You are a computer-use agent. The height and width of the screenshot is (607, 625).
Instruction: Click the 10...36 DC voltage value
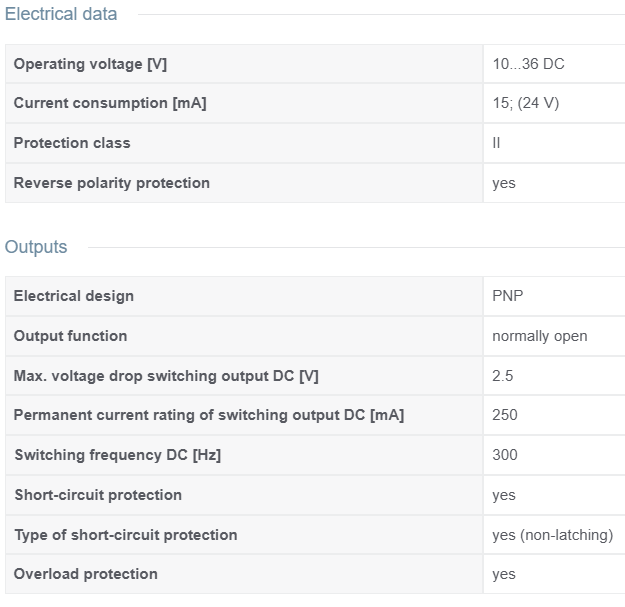click(528, 64)
